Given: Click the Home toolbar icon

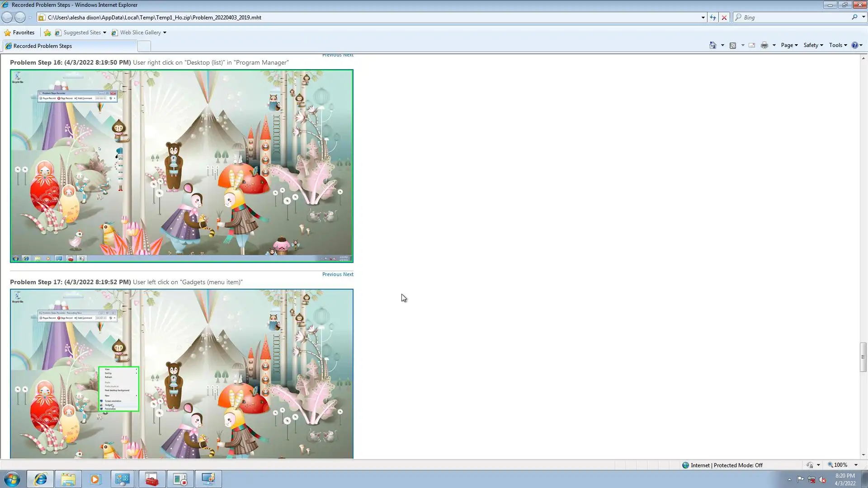Looking at the screenshot, I should click(x=713, y=45).
